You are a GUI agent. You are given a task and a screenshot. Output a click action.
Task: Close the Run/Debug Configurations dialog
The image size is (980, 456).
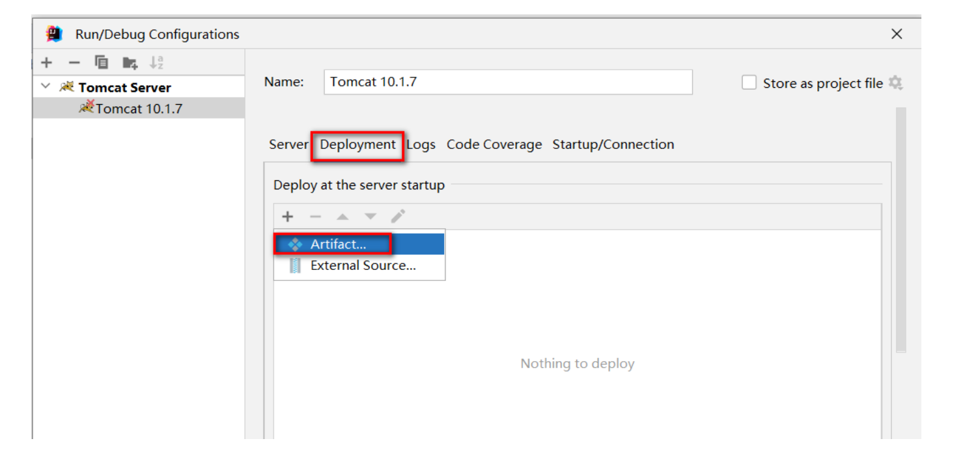[897, 34]
